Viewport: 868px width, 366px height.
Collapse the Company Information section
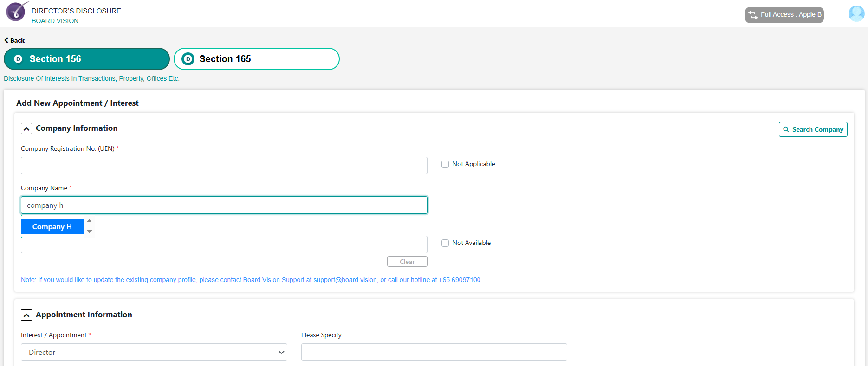(26, 128)
